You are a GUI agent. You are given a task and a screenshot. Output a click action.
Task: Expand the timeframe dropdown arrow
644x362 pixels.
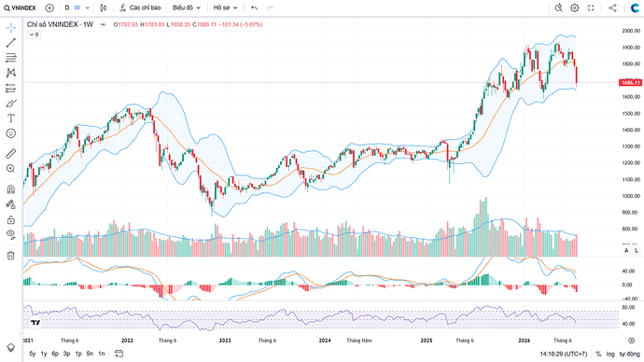pos(88,7)
